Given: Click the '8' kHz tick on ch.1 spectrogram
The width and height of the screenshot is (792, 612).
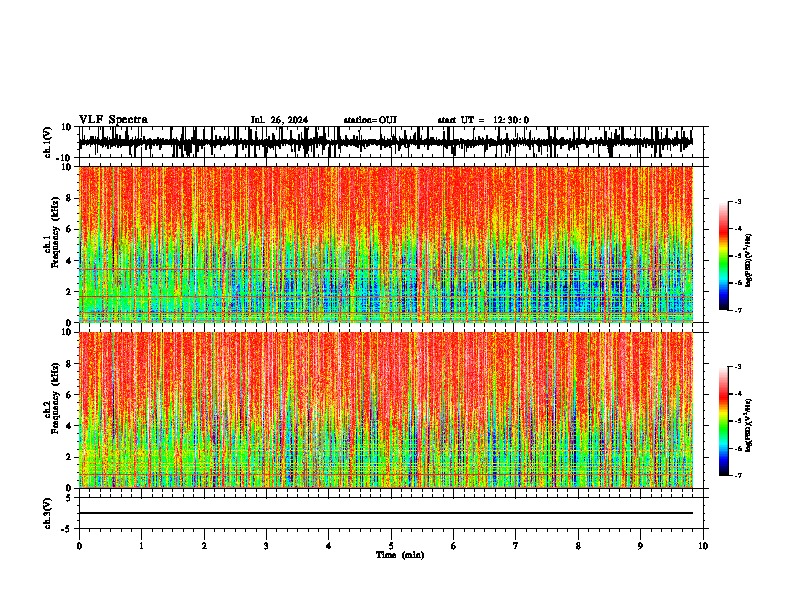Looking at the screenshot, I should (x=69, y=198).
